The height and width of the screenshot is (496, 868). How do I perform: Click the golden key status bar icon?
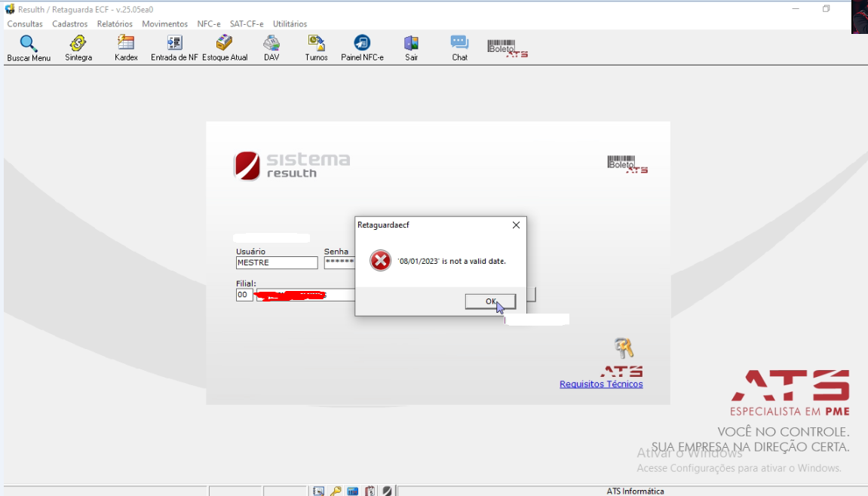[x=336, y=491]
